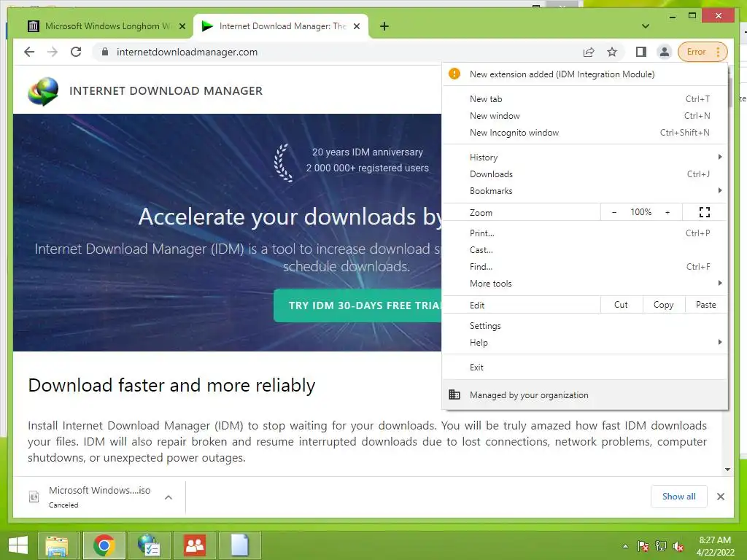747x560 pixels.
Task: Close the Internet Download Manager tab
Action: (x=356, y=27)
